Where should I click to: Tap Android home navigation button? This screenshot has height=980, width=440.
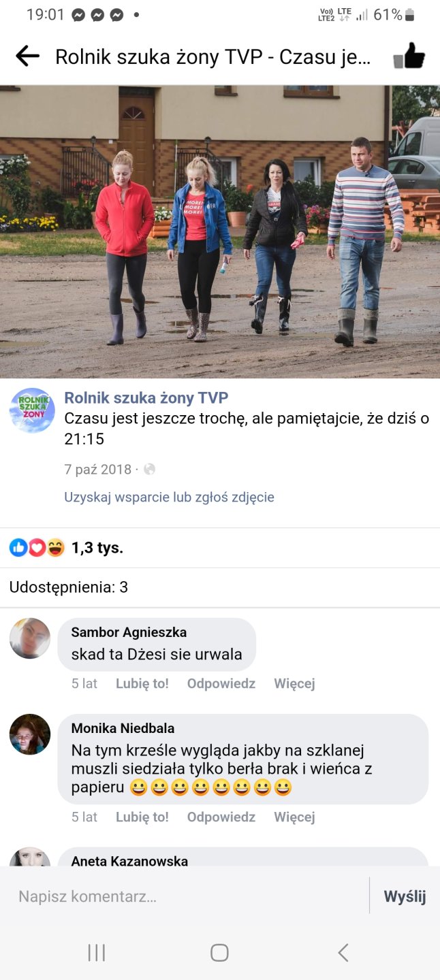point(219,953)
